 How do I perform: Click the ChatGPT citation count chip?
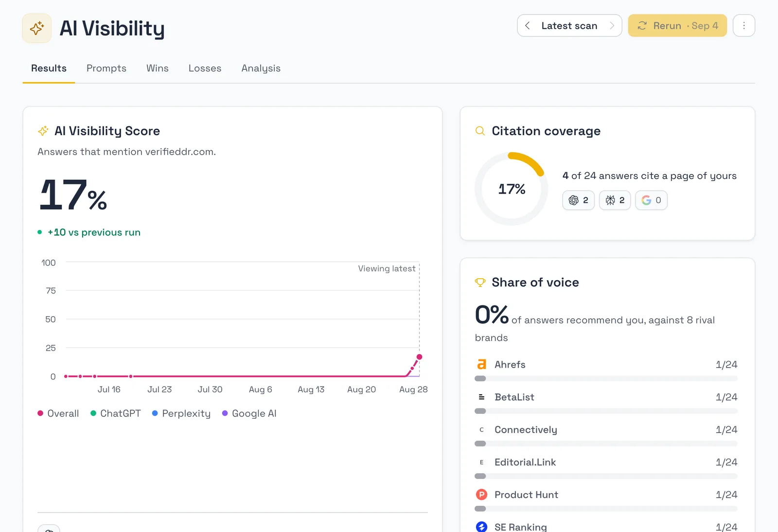click(579, 200)
